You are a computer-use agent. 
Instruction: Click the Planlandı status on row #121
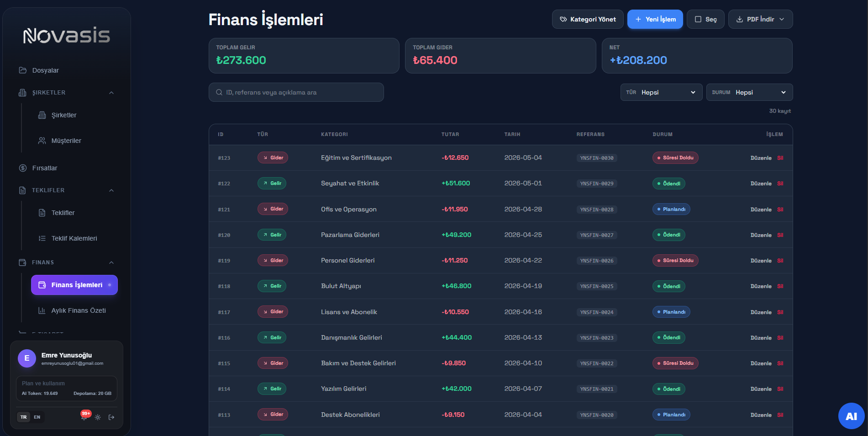coord(671,209)
